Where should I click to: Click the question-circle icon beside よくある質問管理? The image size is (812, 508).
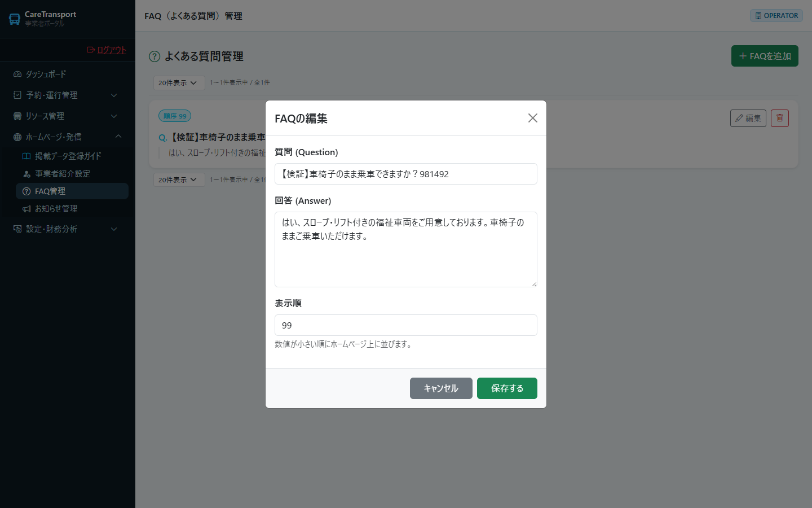point(155,56)
